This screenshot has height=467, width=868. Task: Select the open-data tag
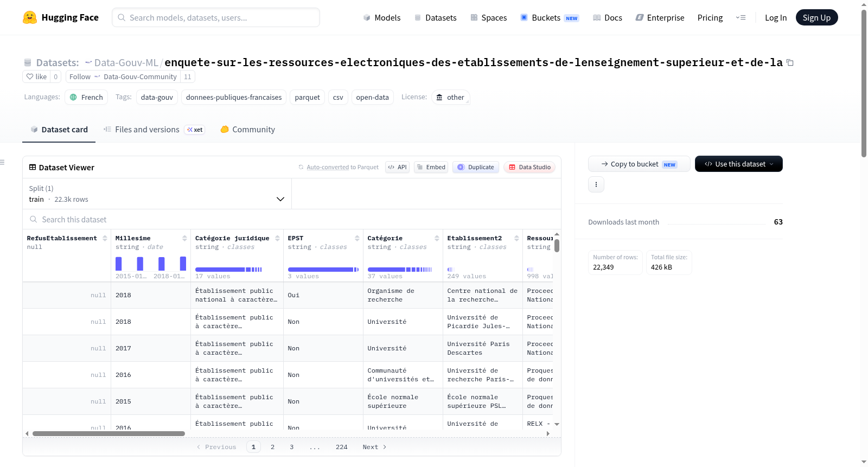click(x=372, y=97)
